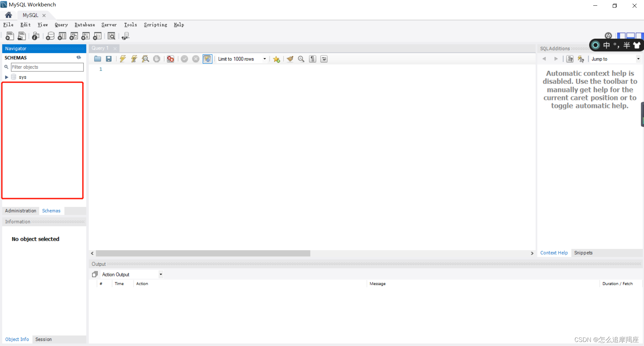The height and width of the screenshot is (346, 644).
Task: Create a new function icon in toolbar
Action: tap(97, 36)
